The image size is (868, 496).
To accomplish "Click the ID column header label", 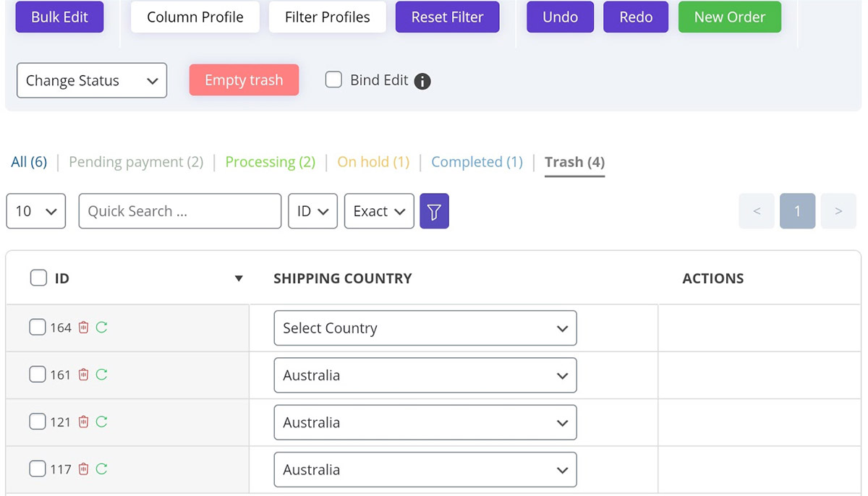I will pos(62,278).
